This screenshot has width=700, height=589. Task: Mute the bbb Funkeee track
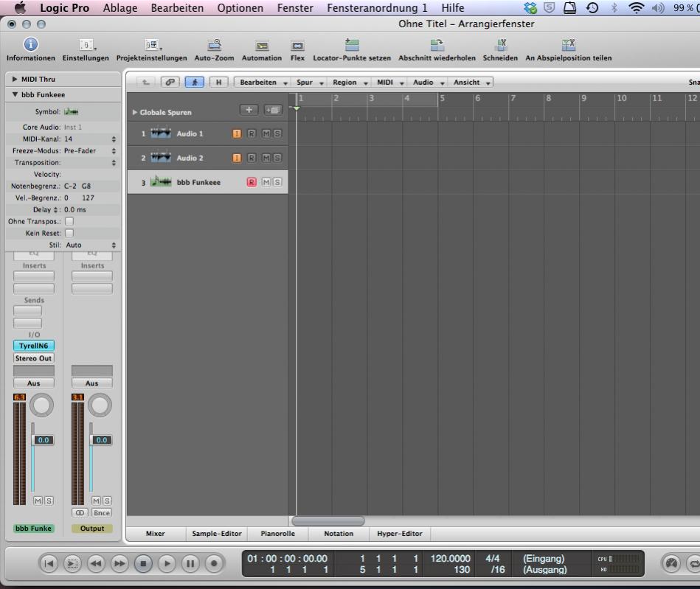[x=266, y=181]
